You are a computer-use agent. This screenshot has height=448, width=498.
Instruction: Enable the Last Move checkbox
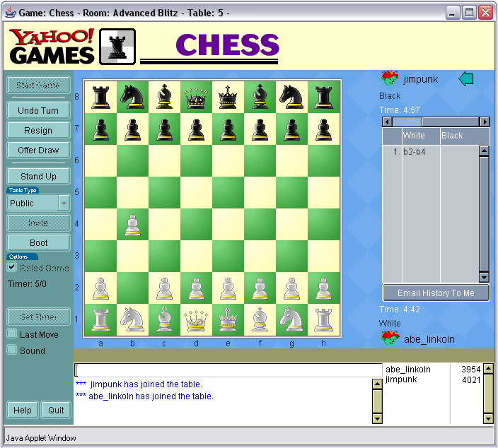[x=12, y=334]
